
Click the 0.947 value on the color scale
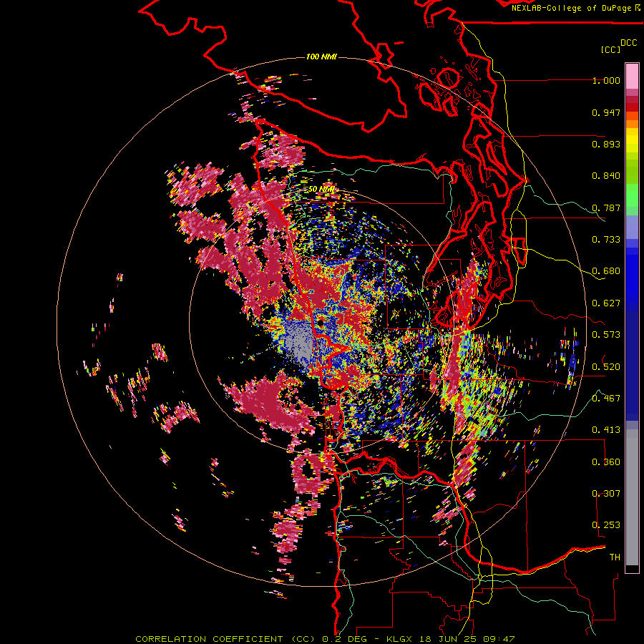pyautogui.click(x=606, y=112)
